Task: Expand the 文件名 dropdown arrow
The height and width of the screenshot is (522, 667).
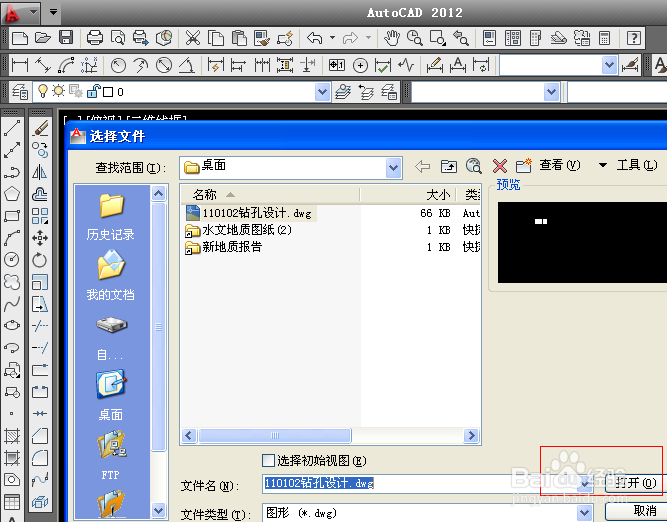Action: click(585, 484)
